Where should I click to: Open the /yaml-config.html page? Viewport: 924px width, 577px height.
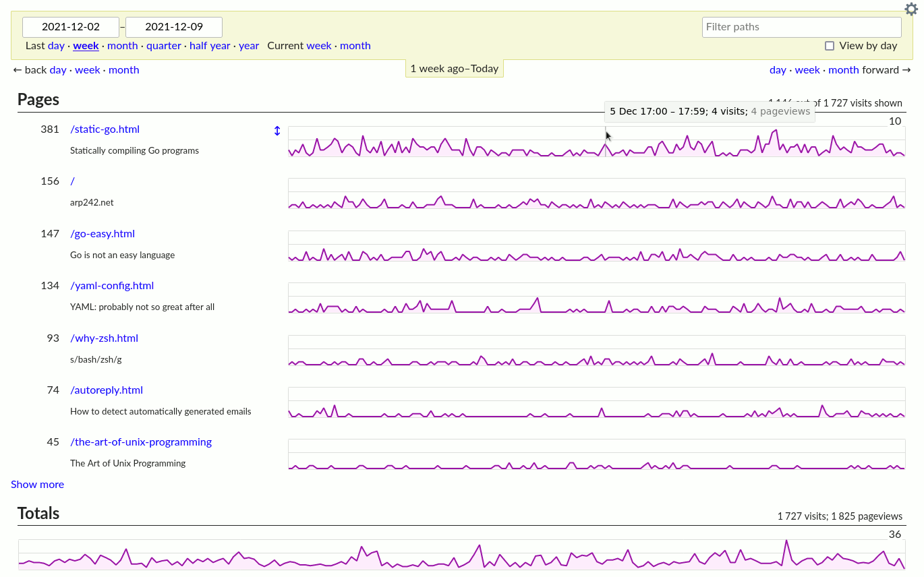(x=112, y=285)
